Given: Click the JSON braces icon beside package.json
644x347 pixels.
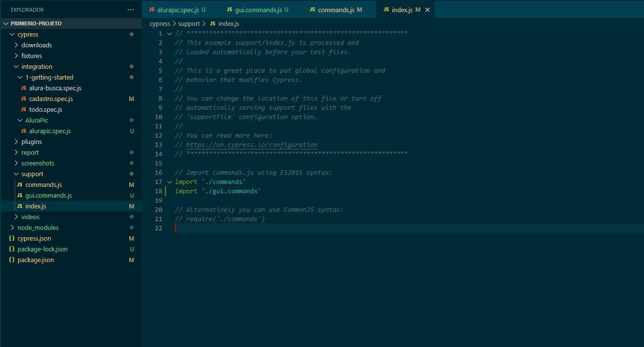Looking at the screenshot, I should [12, 260].
